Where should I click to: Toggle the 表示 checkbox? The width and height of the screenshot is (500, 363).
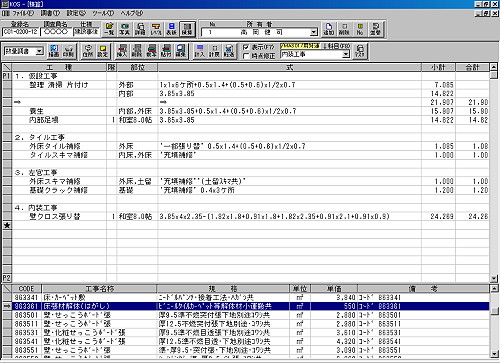click(x=246, y=47)
